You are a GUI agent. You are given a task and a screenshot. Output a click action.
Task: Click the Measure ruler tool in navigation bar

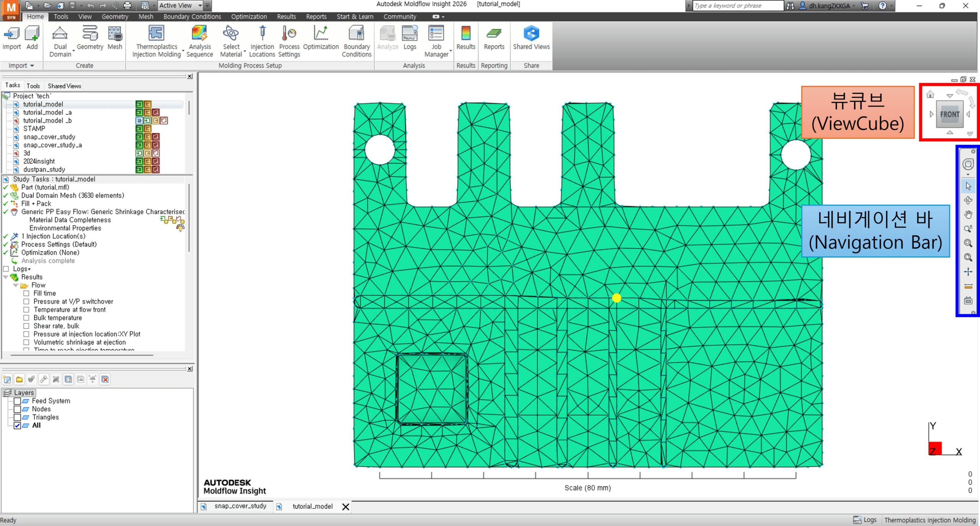[x=968, y=286]
